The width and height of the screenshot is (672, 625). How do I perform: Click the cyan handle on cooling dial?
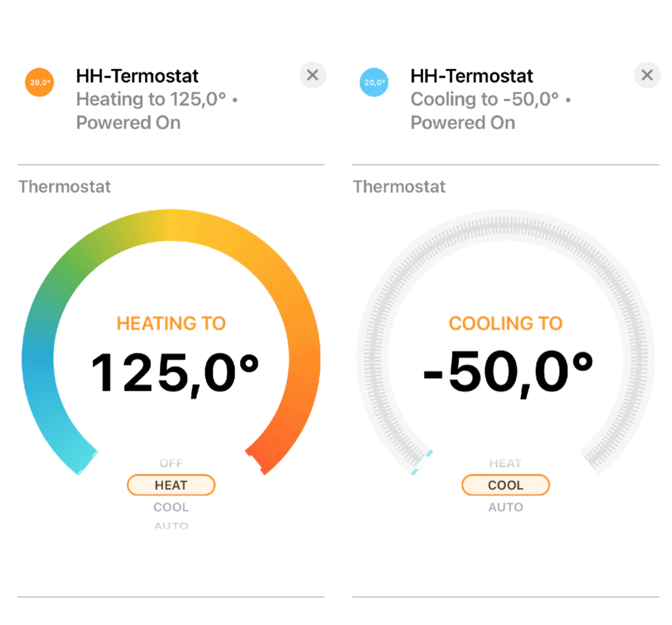click(x=422, y=462)
